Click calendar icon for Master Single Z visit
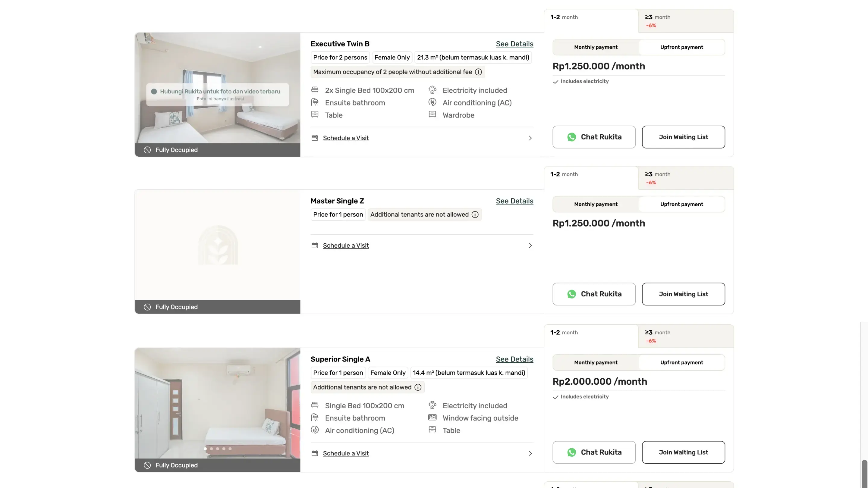 click(315, 246)
